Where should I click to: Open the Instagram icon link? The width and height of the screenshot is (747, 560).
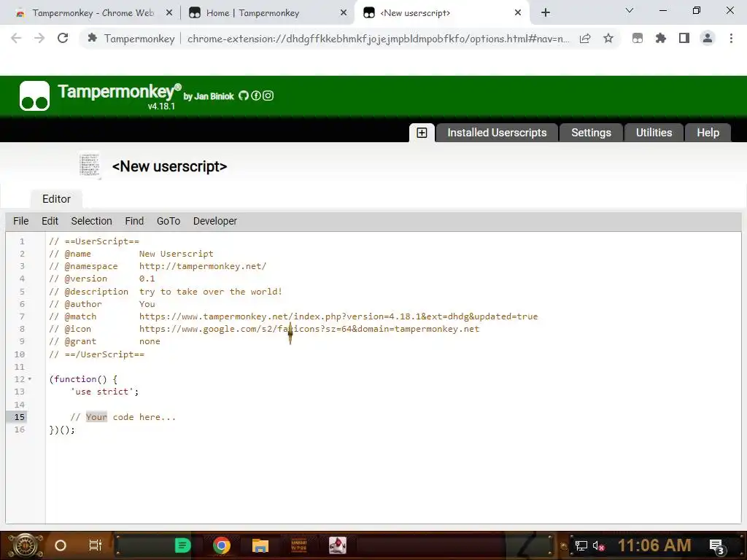pos(268,96)
